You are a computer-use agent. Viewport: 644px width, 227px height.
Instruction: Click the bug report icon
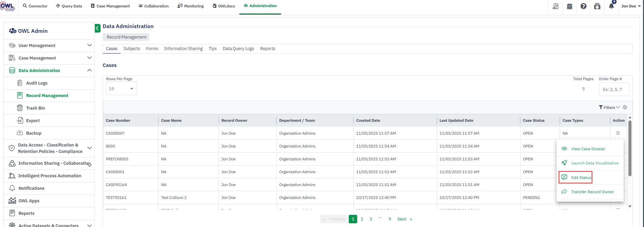[x=597, y=6]
